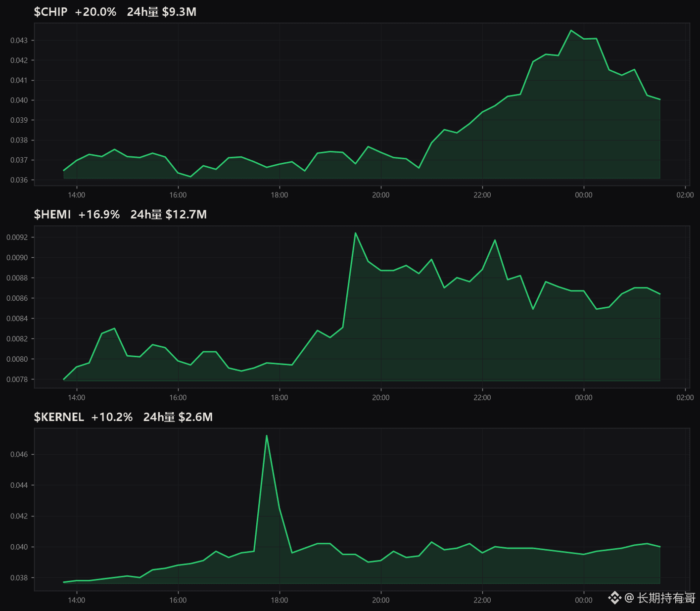Click the highest peak of the HEMI price line
This screenshot has height=611, width=700.
(355, 233)
